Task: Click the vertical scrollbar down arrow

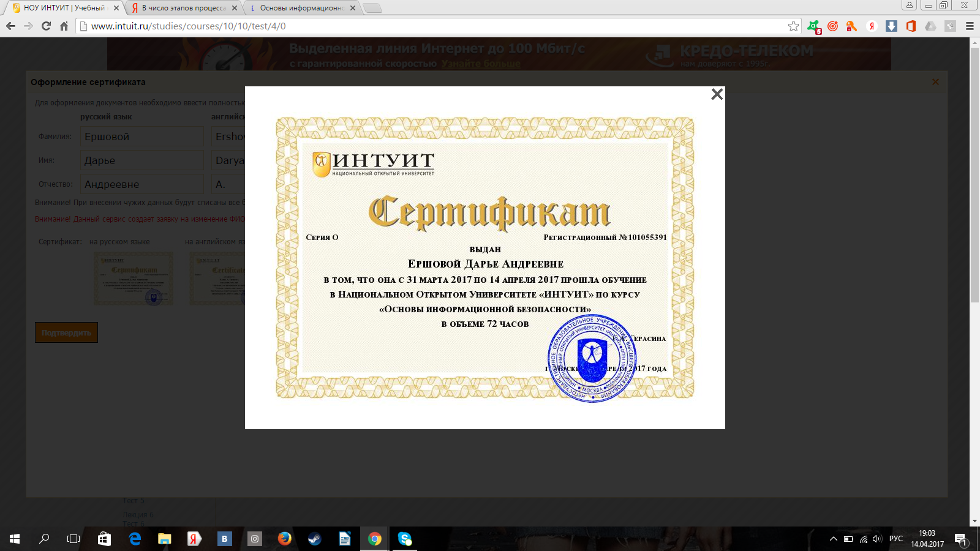Action: [974, 522]
